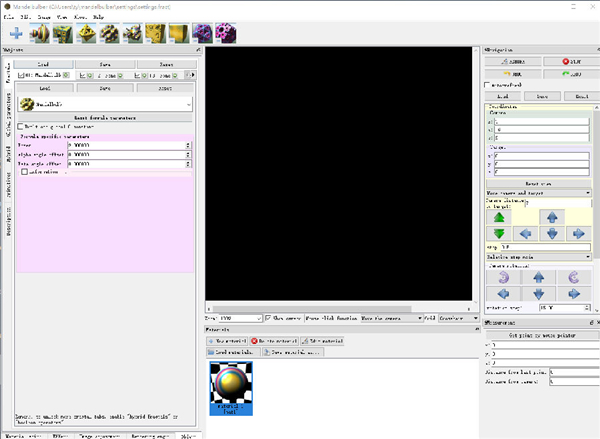Expand the Relative step mode dropdown
This screenshot has height=439, width=600.
coord(540,257)
